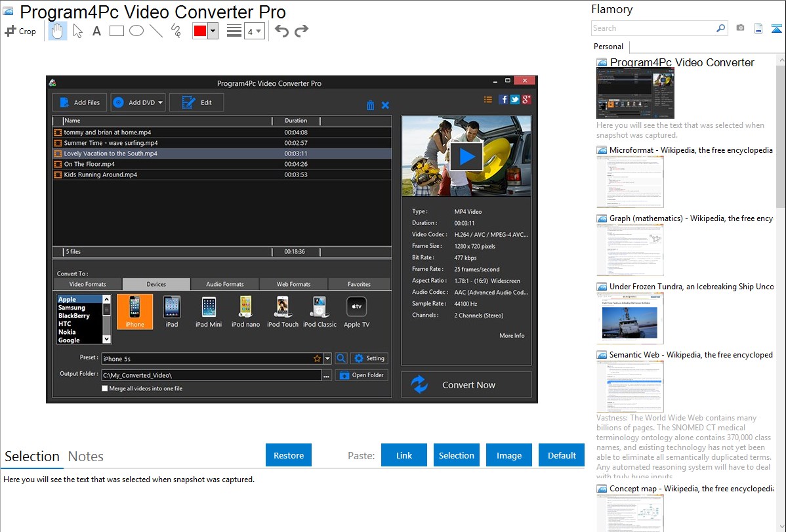Select Samsung in the brand list
This screenshot has height=532, width=786.
coord(72,308)
